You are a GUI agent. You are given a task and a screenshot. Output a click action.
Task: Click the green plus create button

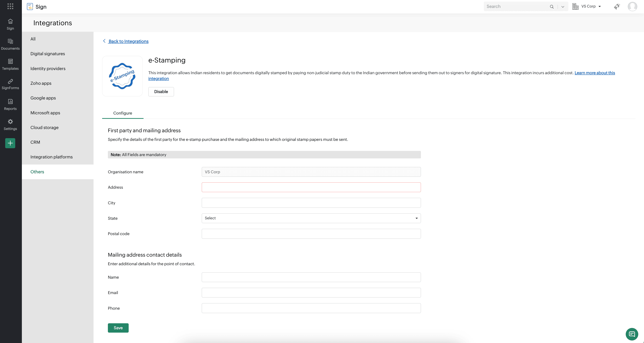coord(10,143)
